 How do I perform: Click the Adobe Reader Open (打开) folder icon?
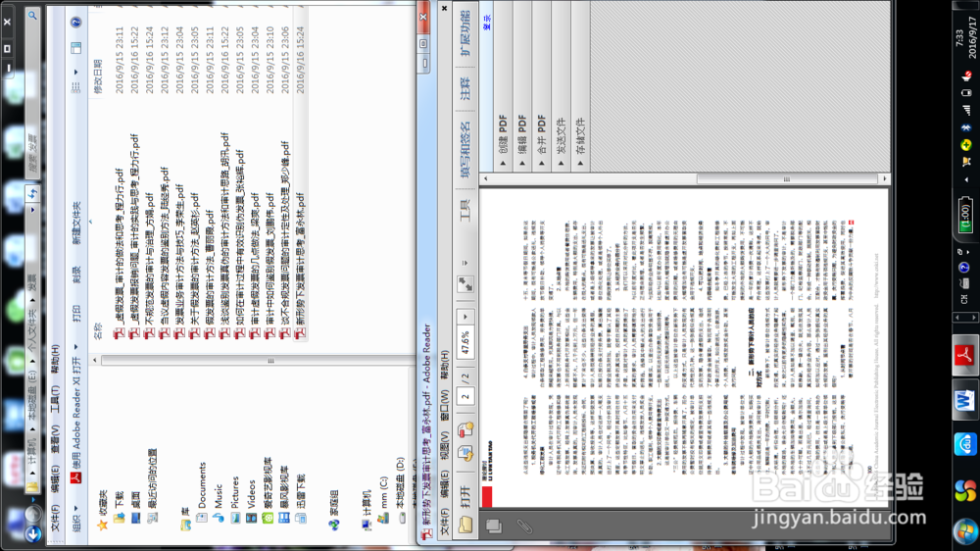[465, 525]
